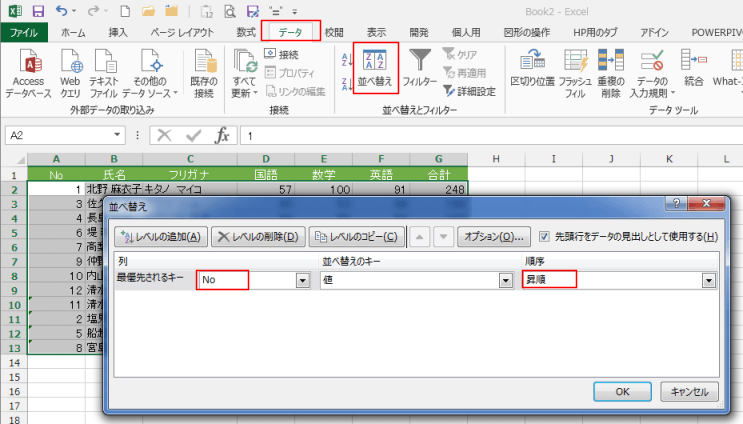The width and height of the screenshot is (743, 424).
Task: Click レベルのコピー(C) button
Action: (x=357, y=236)
